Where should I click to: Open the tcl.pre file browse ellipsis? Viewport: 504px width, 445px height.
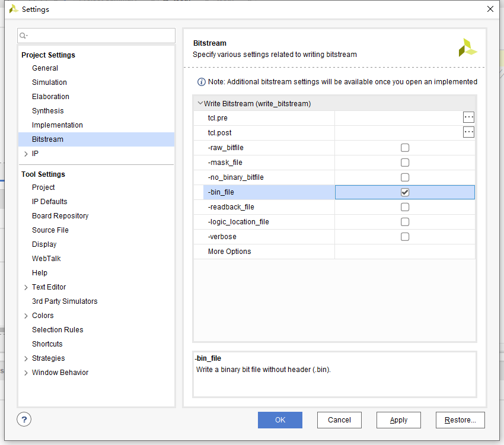[x=468, y=117]
